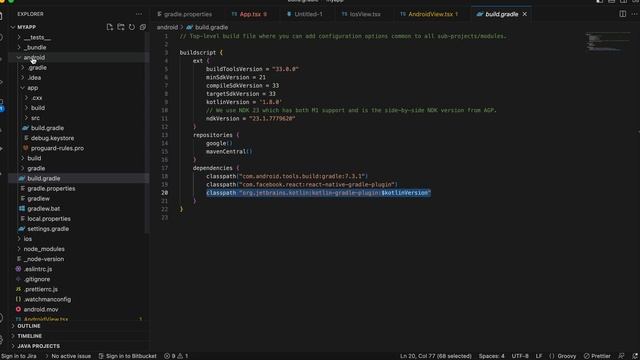
Task: Close the build.gradle editor tab
Action: (x=524, y=14)
